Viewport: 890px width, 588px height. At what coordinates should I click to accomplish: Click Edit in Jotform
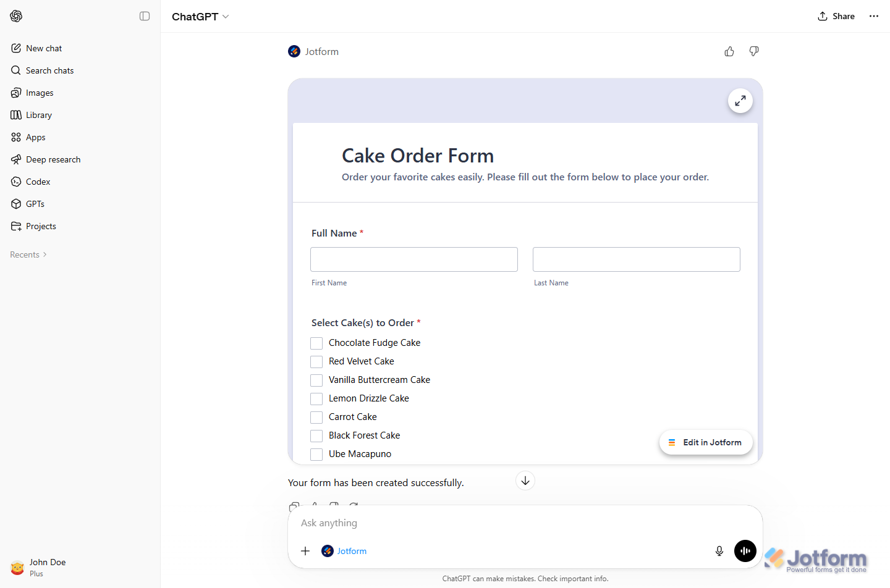coord(706,442)
